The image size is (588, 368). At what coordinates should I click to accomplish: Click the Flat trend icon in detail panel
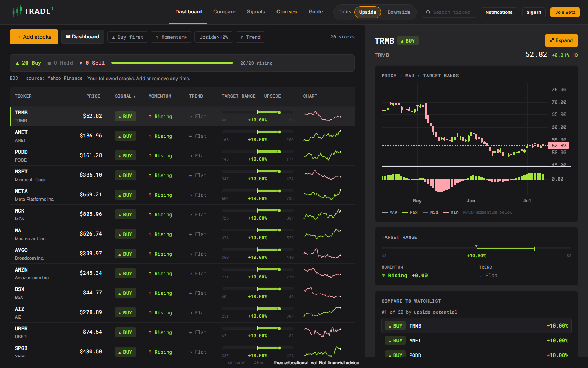point(481,276)
